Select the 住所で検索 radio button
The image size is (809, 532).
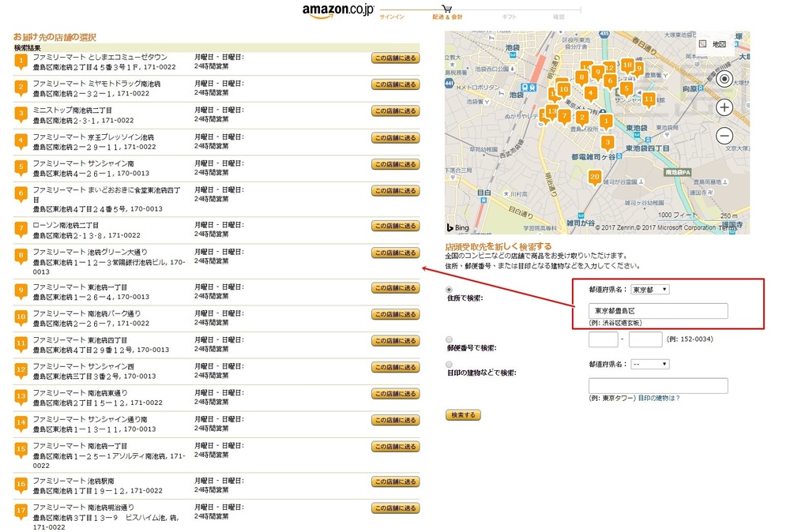449,290
